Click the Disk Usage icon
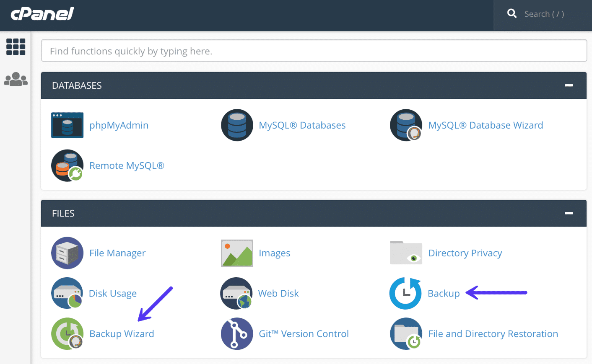592x364 pixels. 67,293
